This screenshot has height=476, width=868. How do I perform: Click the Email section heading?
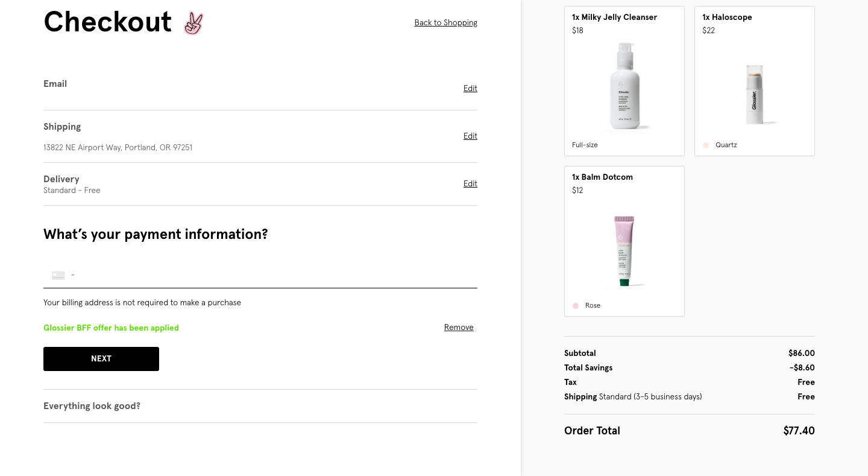point(55,84)
